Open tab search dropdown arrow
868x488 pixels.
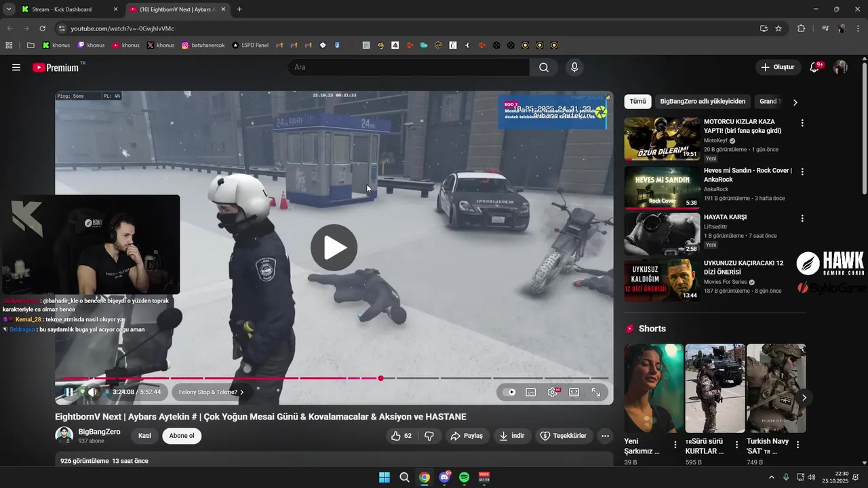(x=9, y=9)
